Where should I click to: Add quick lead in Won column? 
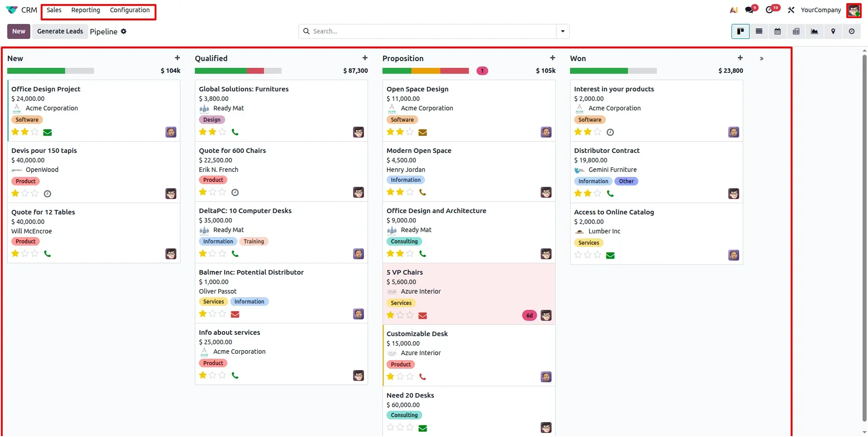[740, 58]
